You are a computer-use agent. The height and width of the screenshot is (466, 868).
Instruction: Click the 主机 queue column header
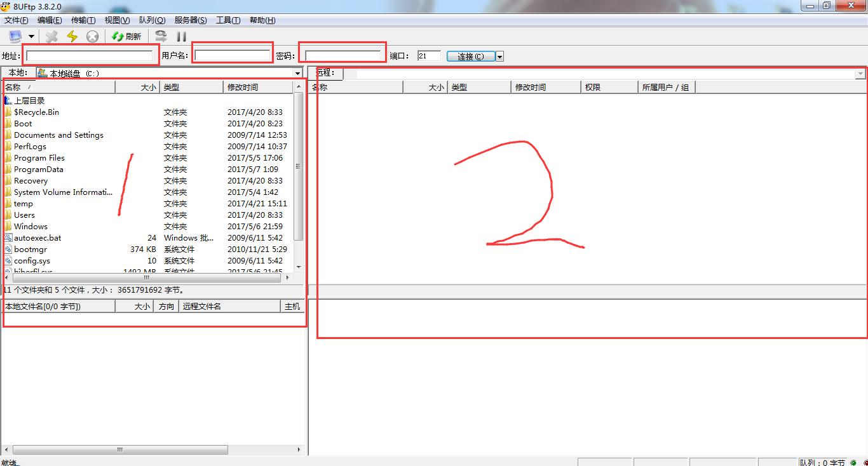292,307
